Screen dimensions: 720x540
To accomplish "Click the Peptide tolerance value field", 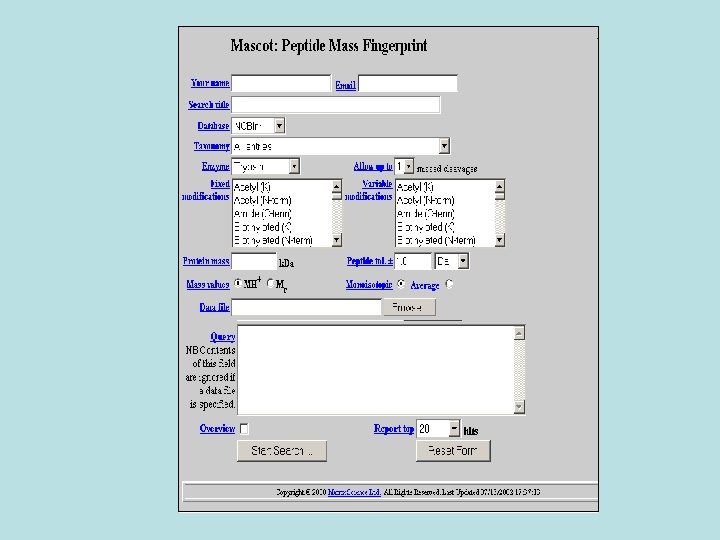I will click(413, 261).
